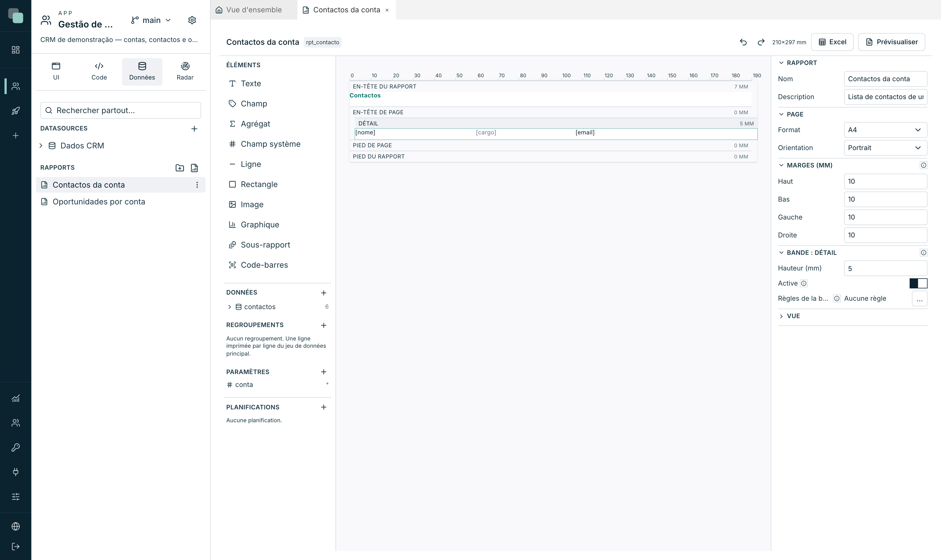Edit band rules ellipsis button
Screen dimensions: 941x560
coord(919,298)
